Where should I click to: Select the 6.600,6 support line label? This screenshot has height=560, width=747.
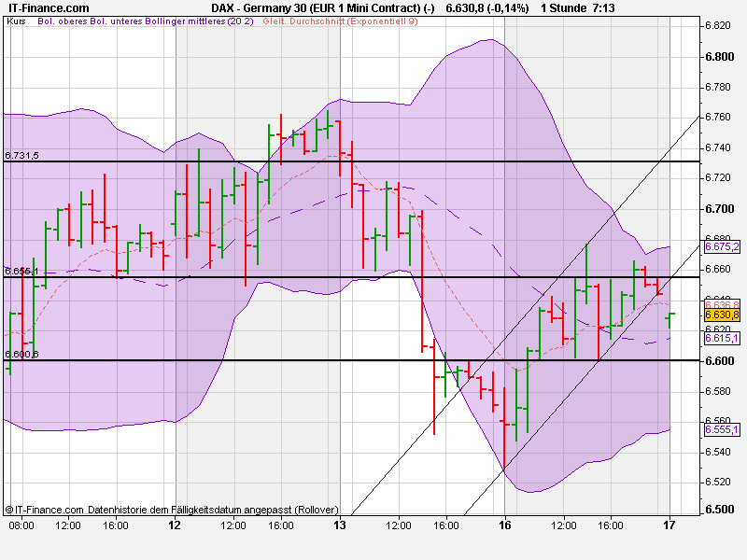click(21, 355)
